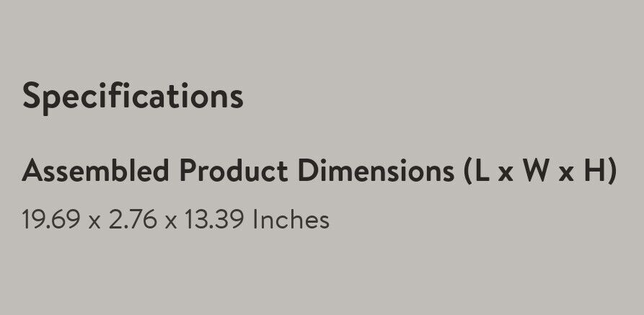Viewport: 644px width, 315px height.
Task: Click the closing parenthesis after H
Action: pyautogui.click(x=612, y=172)
